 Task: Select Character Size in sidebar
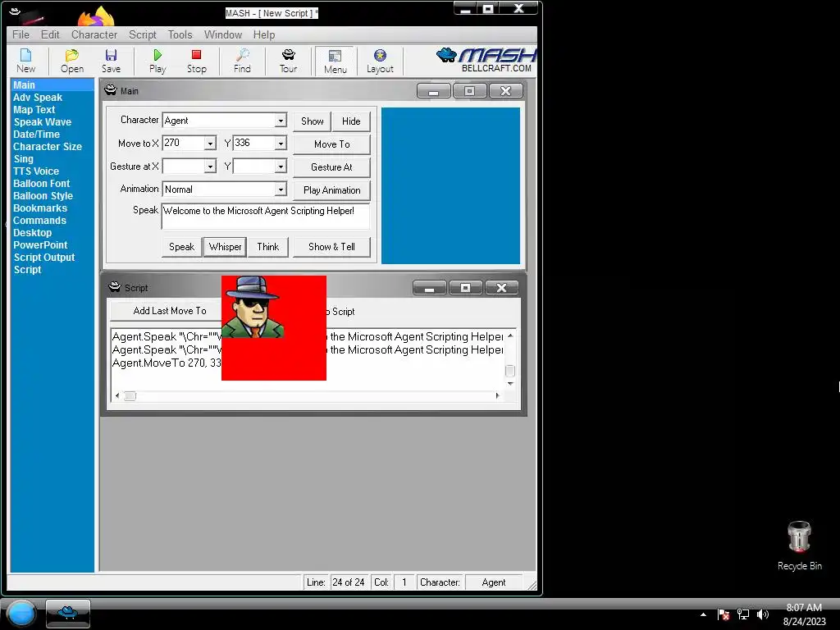pos(47,147)
